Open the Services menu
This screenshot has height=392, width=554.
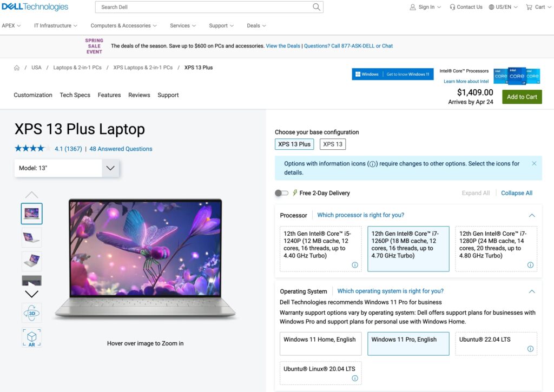[183, 25]
